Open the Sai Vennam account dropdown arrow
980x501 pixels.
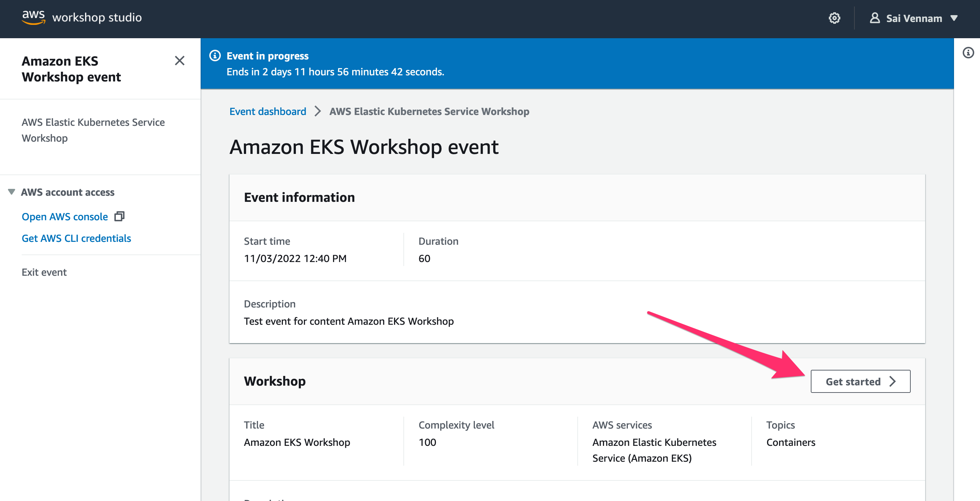coord(954,18)
